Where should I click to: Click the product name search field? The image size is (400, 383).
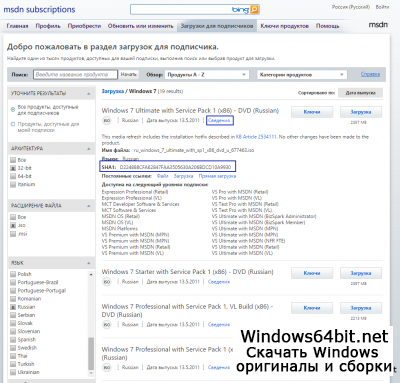(x=75, y=75)
